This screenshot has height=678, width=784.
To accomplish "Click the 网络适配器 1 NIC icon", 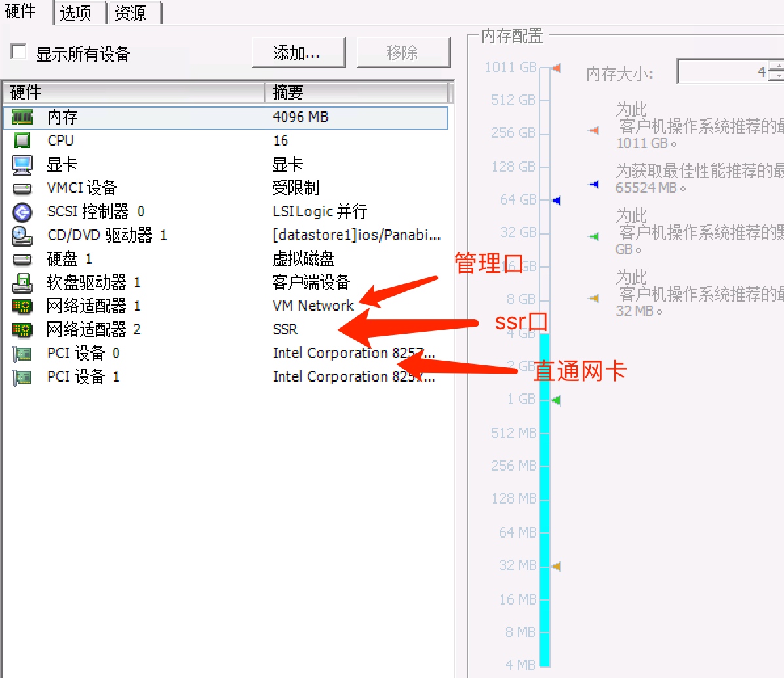I will [22, 306].
